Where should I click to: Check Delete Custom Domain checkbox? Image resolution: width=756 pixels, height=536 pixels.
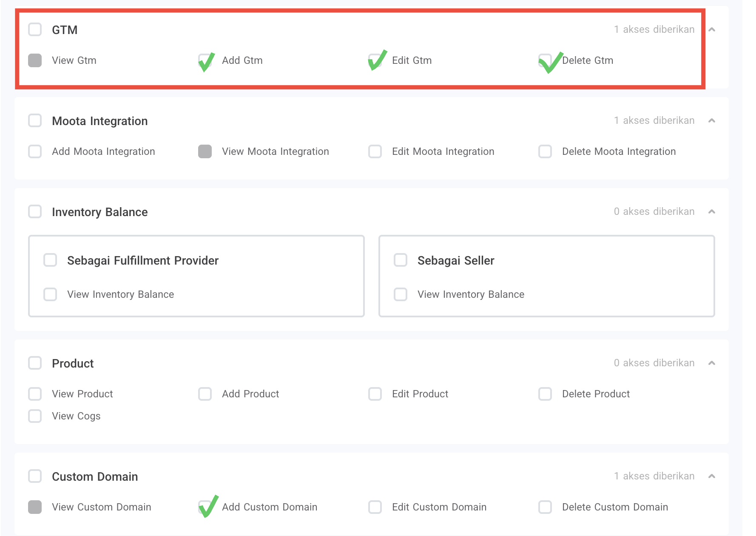coord(545,507)
